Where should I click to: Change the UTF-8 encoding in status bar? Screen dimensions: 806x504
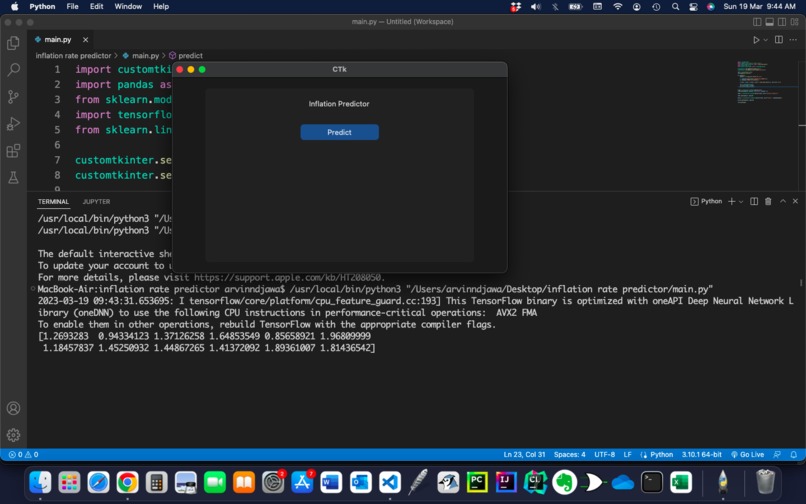[604, 455]
